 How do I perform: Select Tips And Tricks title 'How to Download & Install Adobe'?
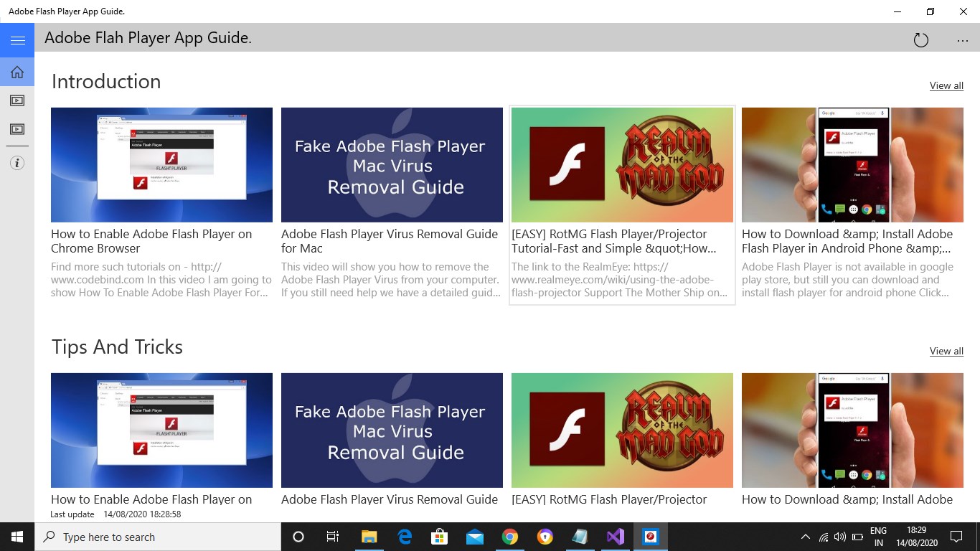coord(847,499)
